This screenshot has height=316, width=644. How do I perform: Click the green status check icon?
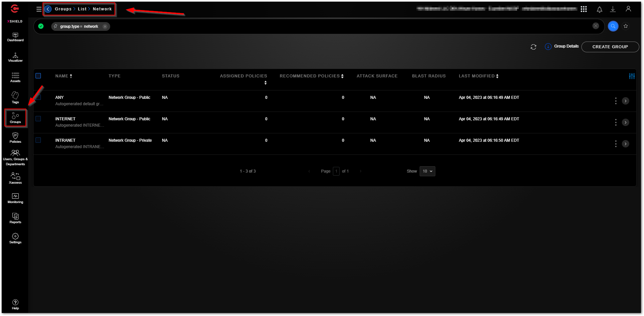pos(41,26)
